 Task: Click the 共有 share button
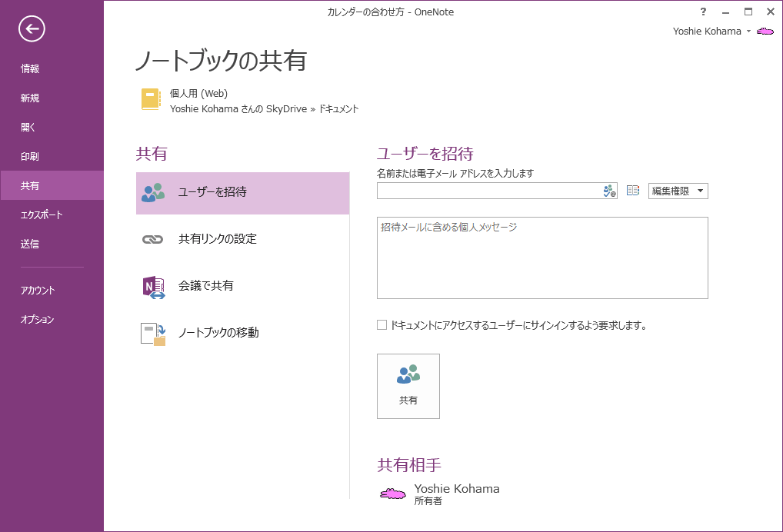pos(408,386)
